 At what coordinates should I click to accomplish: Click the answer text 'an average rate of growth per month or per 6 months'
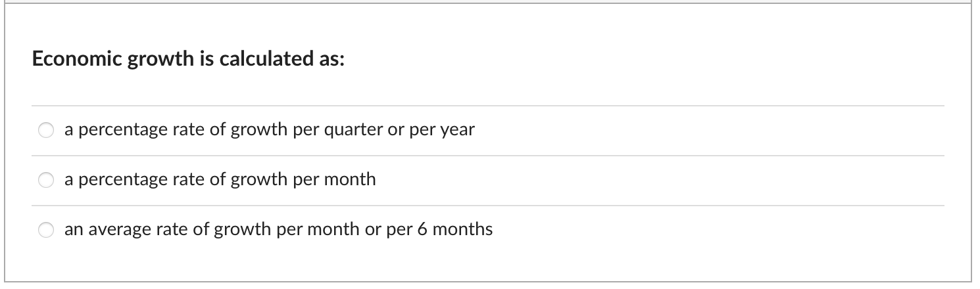(278, 229)
